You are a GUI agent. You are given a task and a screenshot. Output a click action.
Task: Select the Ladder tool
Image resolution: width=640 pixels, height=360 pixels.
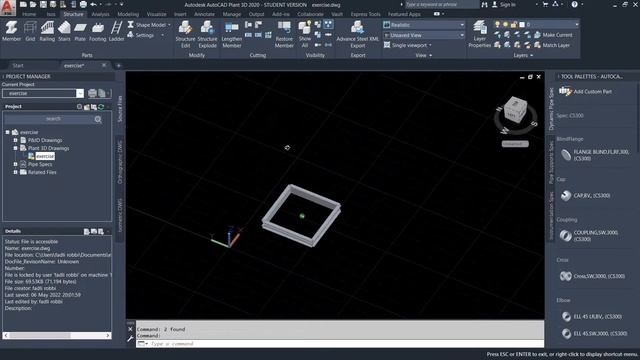coord(116,31)
